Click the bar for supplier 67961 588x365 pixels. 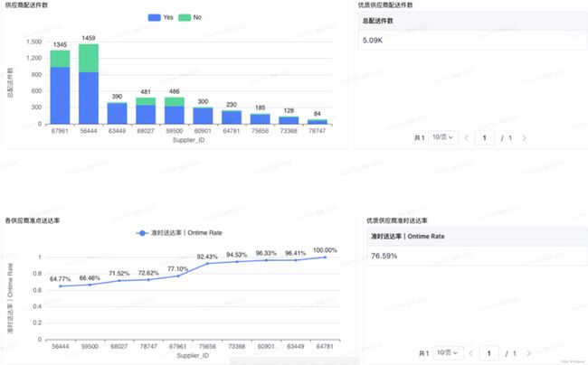(60, 88)
